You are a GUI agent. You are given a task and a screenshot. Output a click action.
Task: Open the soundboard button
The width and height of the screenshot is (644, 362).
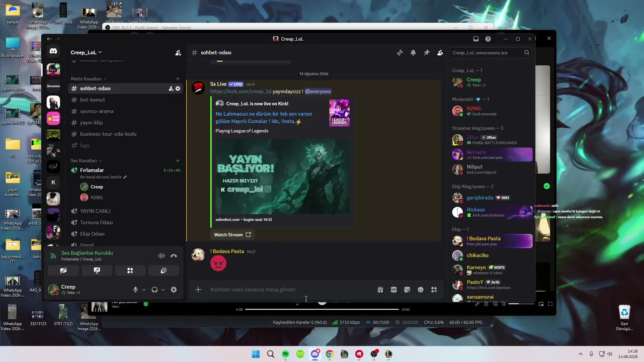click(164, 270)
